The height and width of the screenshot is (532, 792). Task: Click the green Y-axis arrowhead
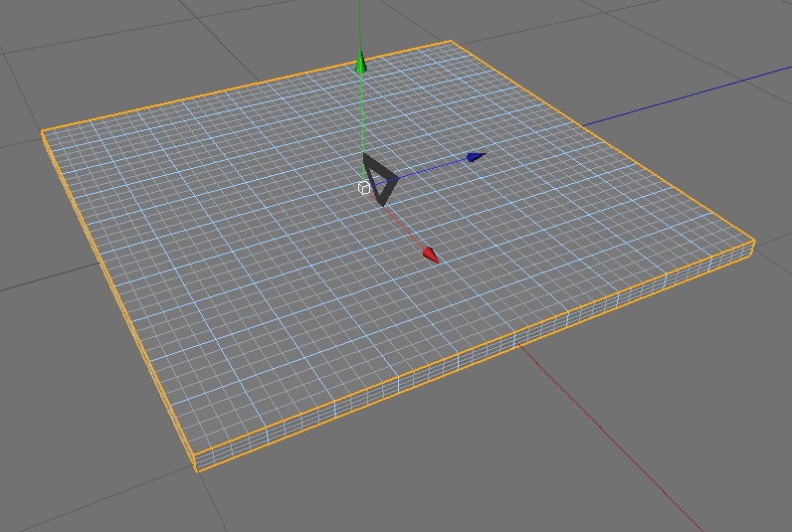click(x=361, y=66)
